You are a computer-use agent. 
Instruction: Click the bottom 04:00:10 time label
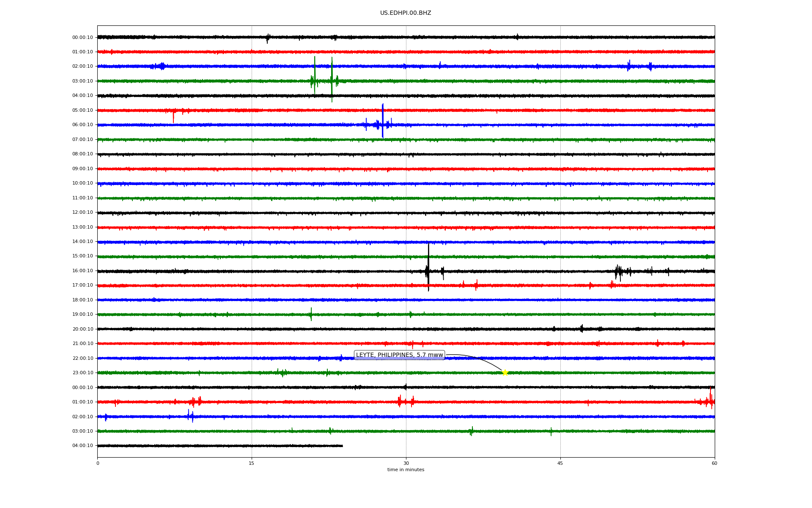pyautogui.click(x=82, y=446)
